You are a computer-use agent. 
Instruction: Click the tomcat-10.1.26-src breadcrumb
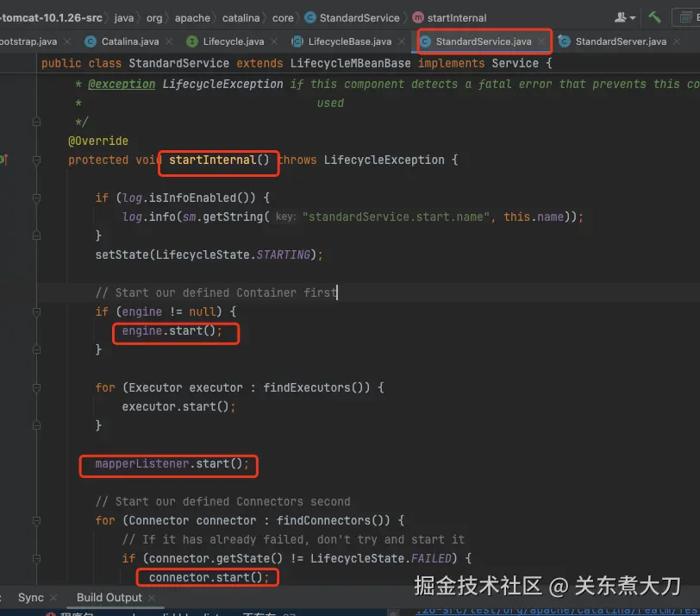(x=51, y=18)
